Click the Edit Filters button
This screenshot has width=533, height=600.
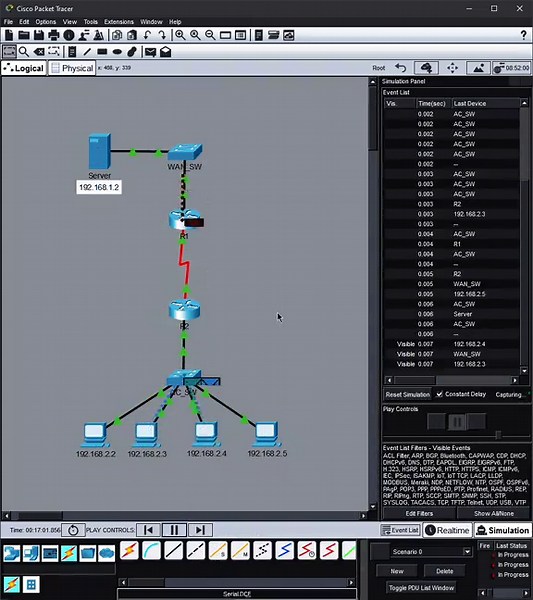pyautogui.click(x=419, y=514)
